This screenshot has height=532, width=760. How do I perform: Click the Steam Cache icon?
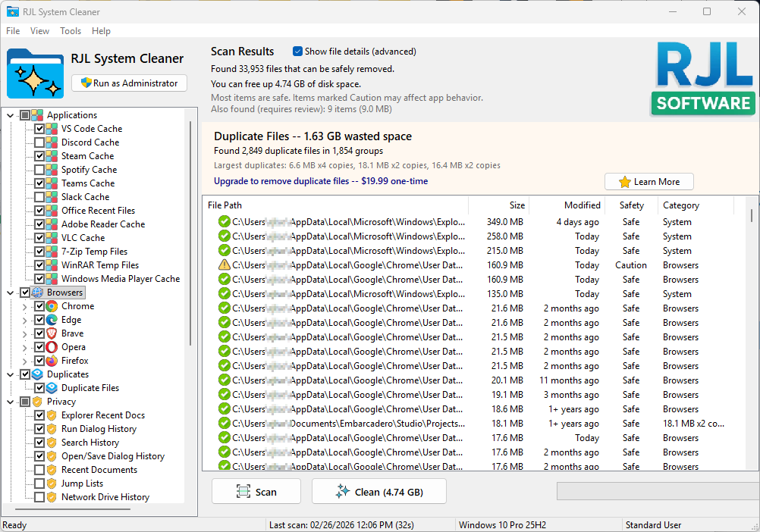tap(51, 155)
